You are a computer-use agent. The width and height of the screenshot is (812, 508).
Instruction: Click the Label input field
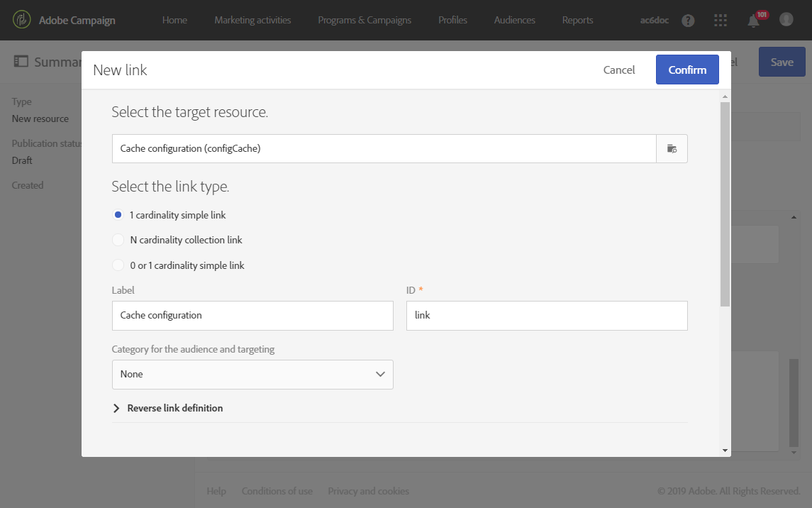point(252,316)
